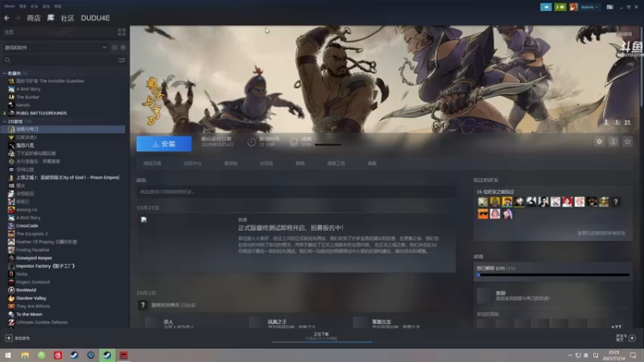This screenshot has width=644, height=362.
Task: Click the active Steam taskbar icon
Action: point(107,355)
